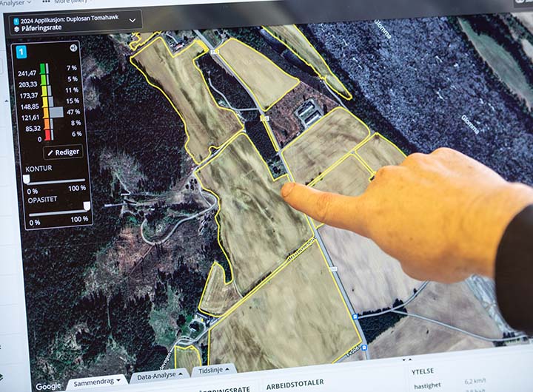Click the round icon in legend panel corner
The width and height of the screenshot is (533, 392).
(x=74, y=48)
